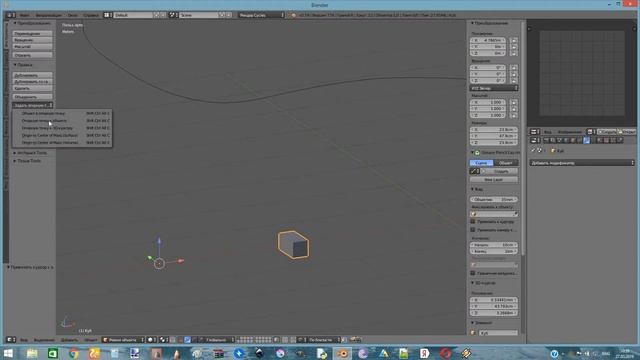Click the screen layout browse icon beside Default

[x=108, y=15]
